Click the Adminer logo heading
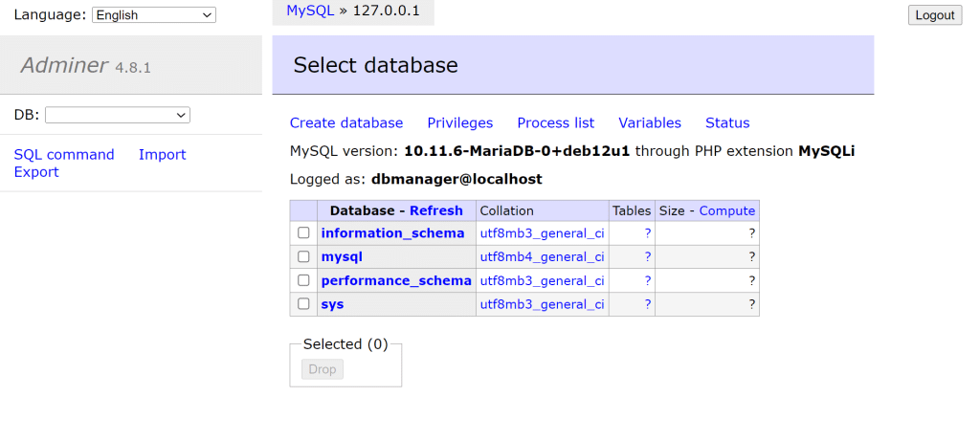 64,65
